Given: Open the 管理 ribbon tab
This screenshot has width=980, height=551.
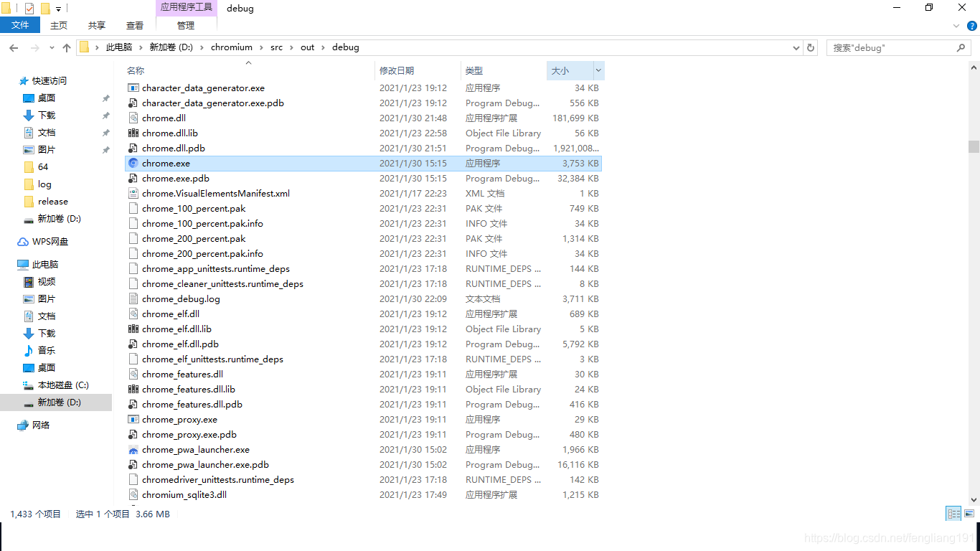Looking at the screenshot, I should pos(186,25).
